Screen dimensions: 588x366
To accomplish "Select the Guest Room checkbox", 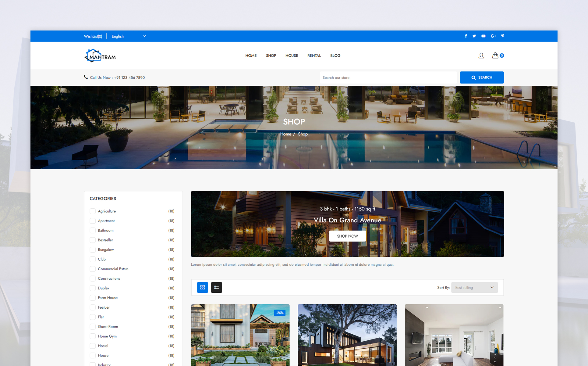I will 93,327.
